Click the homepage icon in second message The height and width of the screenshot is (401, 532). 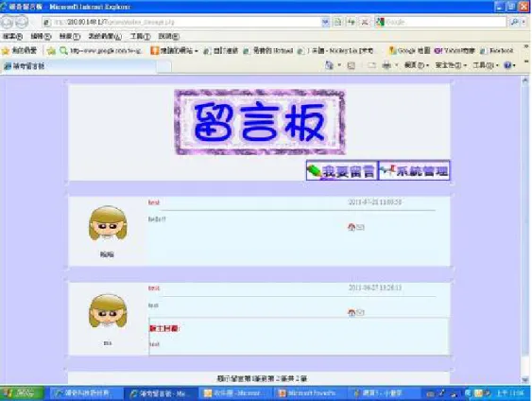click(352, 312)
